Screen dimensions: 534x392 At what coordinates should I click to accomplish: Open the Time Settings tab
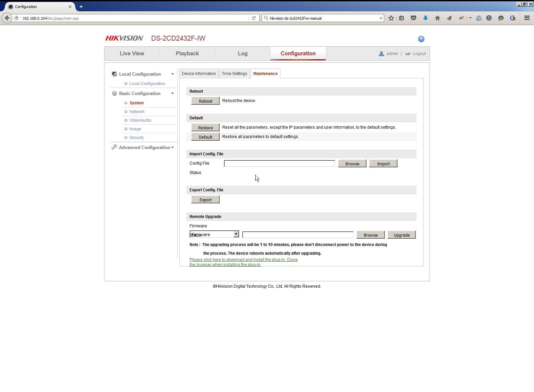(235, 74)
